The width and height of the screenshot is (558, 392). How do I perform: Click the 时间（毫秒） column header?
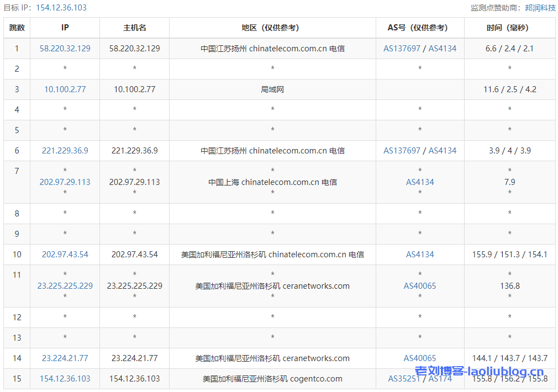coord(509,28)
